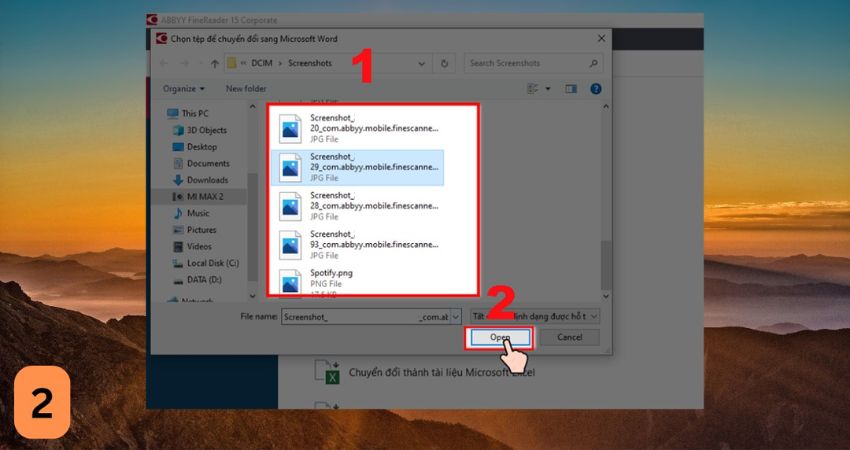This screenshot has height=450, width=850.
Task: Click the Up one level arrow
Action: (x=214, y=63)
